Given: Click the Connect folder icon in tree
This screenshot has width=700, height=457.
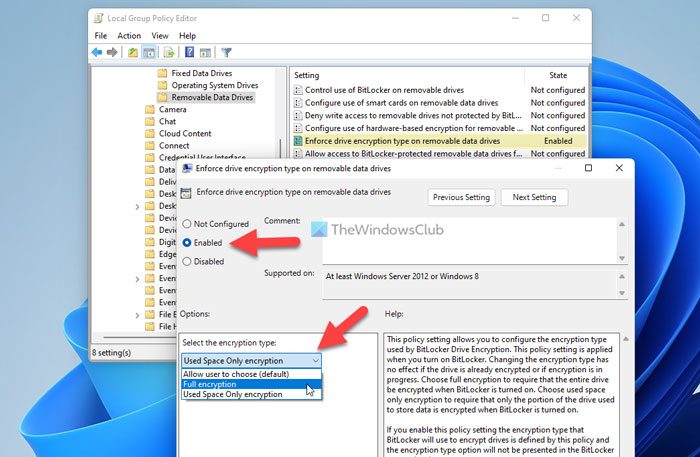Looking at the screenshot, I should (x=150, y=145).
